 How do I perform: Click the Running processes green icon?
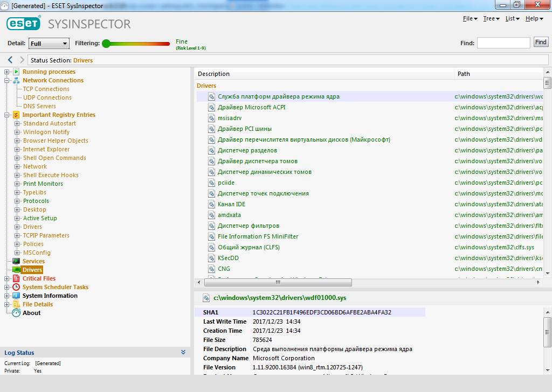tap(16, 72)
